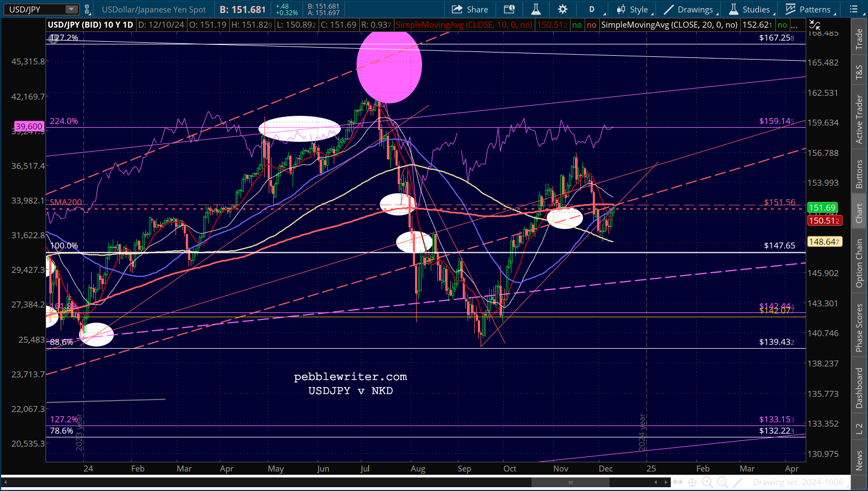The width and height of the screenshot is (868, 491).
Task: Click the Drawing set 2024-1006 selector
Action: click(798, 482)
